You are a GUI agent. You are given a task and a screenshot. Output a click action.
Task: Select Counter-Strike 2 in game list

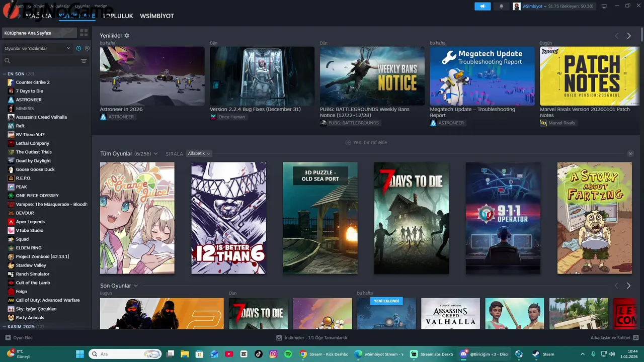point(33,82)
